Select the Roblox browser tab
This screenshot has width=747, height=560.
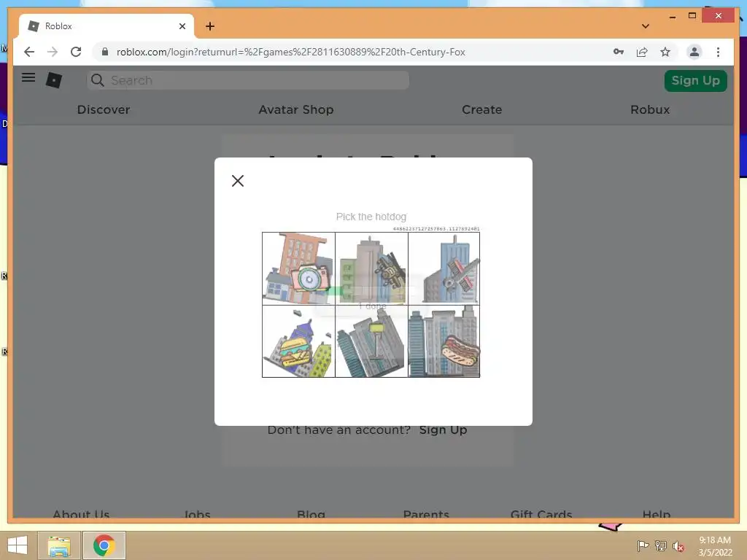(107, 26)
